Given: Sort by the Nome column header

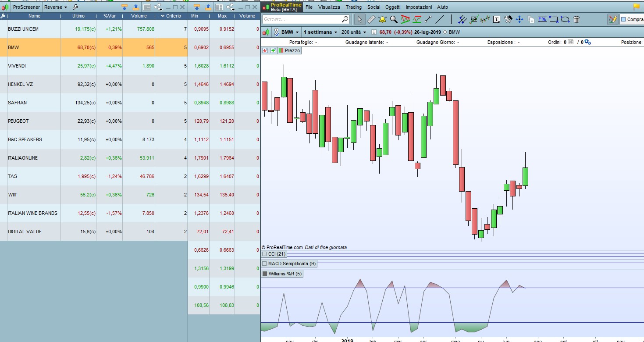Looking at the screenshot, I should click(x=34, y=16).
